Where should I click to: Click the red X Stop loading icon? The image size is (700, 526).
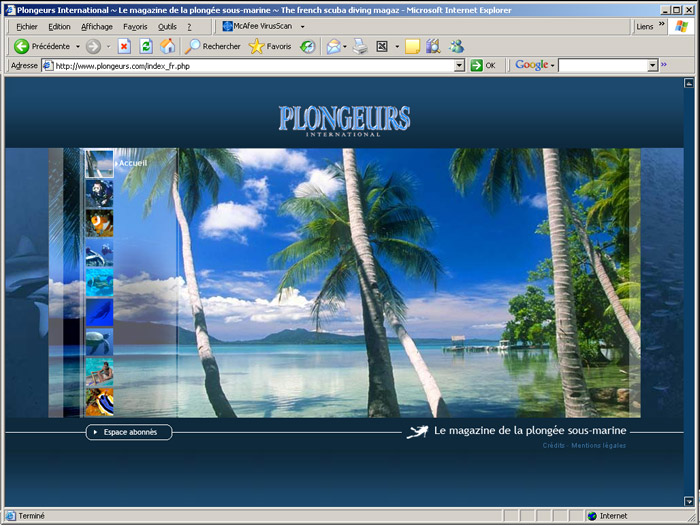pyautogui.click(x=124, y=46)
